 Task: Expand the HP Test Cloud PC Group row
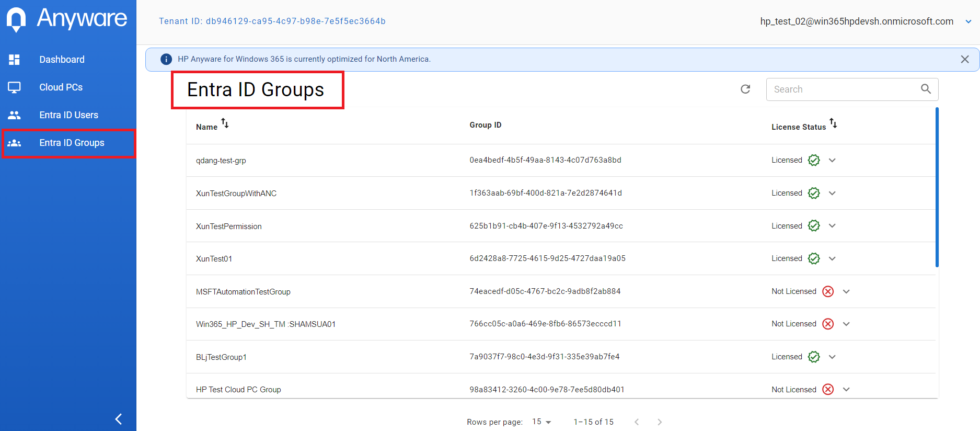click(x=846, y=389)
